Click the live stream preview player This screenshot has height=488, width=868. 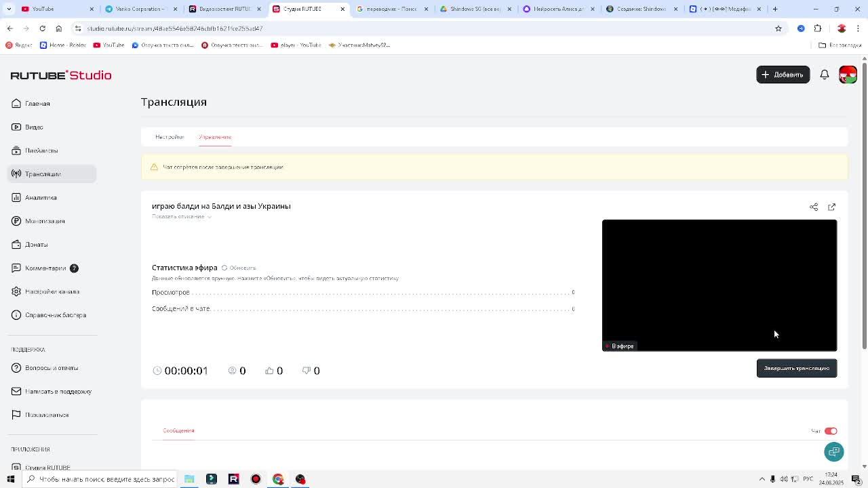click(x=719, y=285)
